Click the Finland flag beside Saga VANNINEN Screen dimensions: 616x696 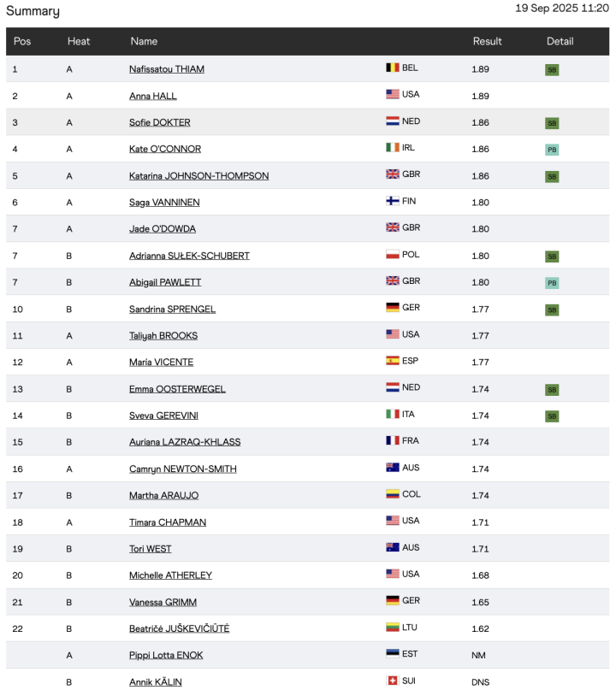(x=393, y=201)
